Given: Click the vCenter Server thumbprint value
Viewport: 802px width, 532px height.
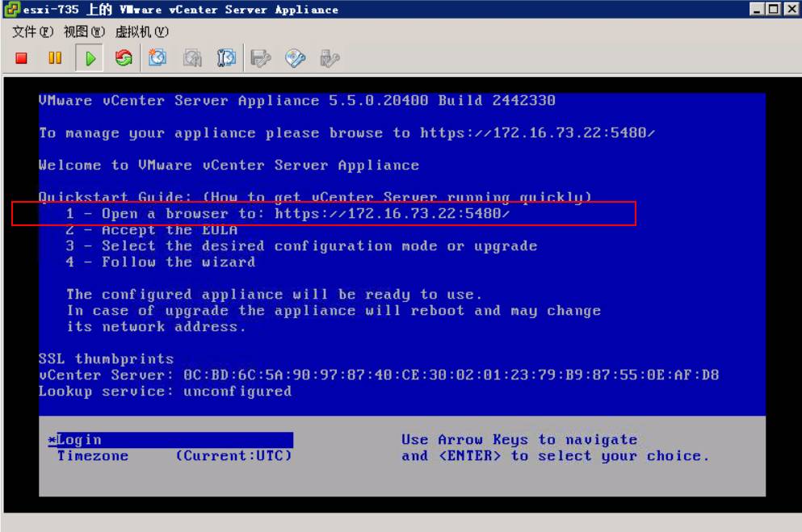Looking at the screenshot, I should point(451,375).
